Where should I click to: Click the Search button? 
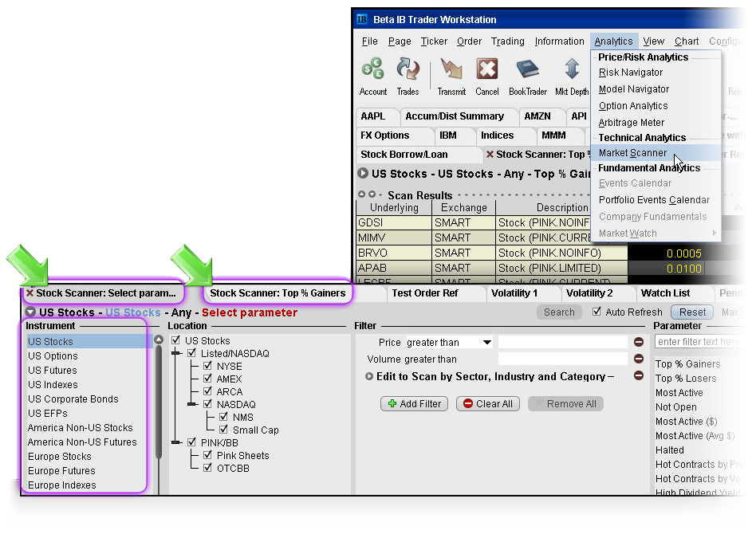(x=559, y=312)
